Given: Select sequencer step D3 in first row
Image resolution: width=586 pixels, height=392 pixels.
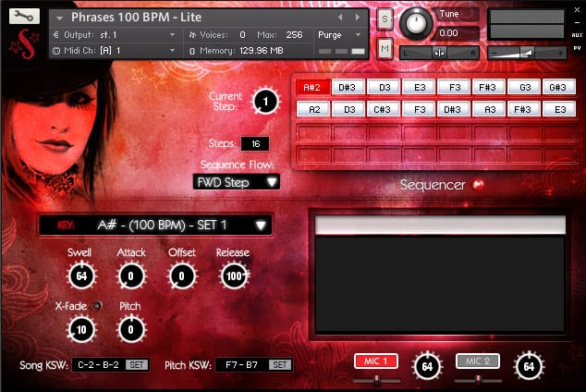Looking at the screenshot, I should point(384,88).
